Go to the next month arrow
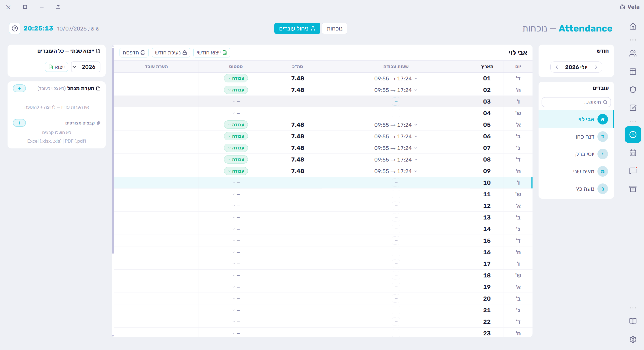This screenshot has height=350, width=644. click(557, 67)
